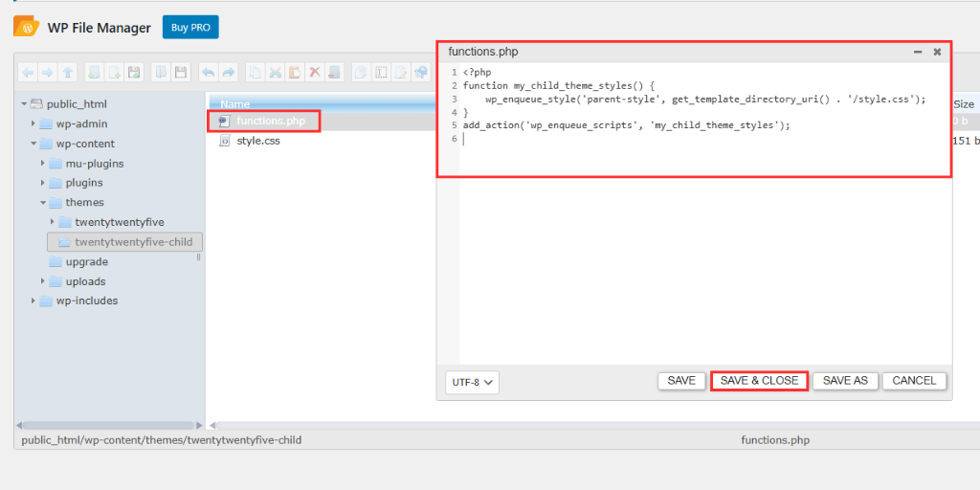
Task: Select the mu-plugins tree folder
Action: click(95, 164)
